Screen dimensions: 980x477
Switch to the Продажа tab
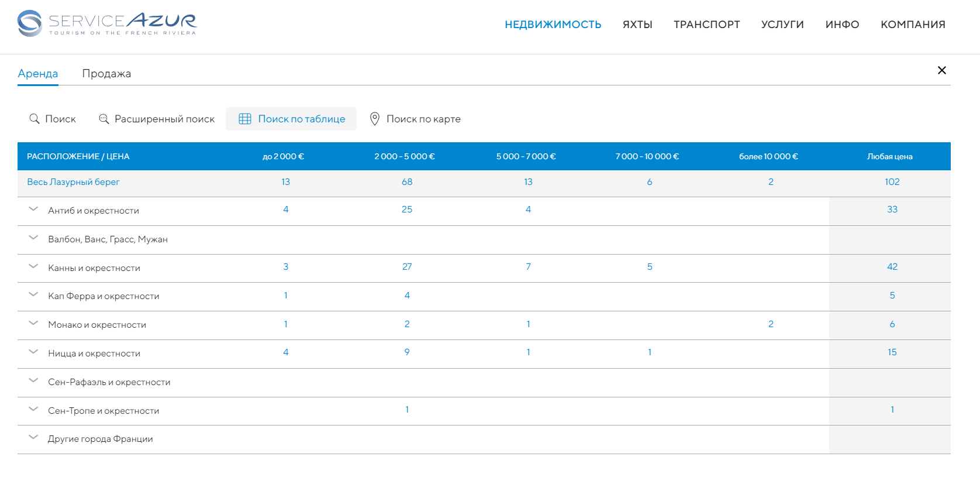[106, 74]
